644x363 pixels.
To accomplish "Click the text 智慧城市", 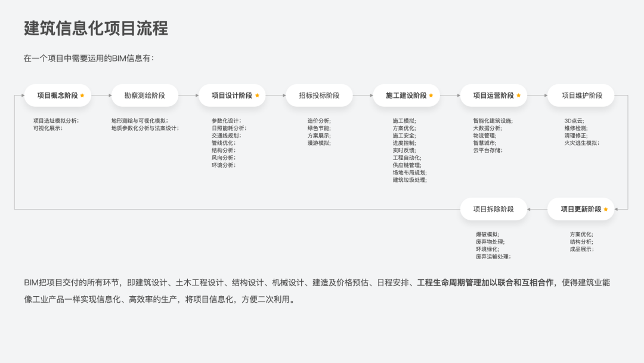I will (x=484, y=143).
